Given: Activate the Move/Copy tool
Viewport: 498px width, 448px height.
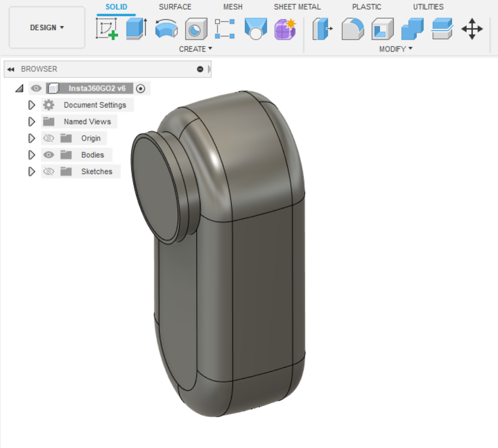Looking at the screenshot, I should click(x=472, y=29).
